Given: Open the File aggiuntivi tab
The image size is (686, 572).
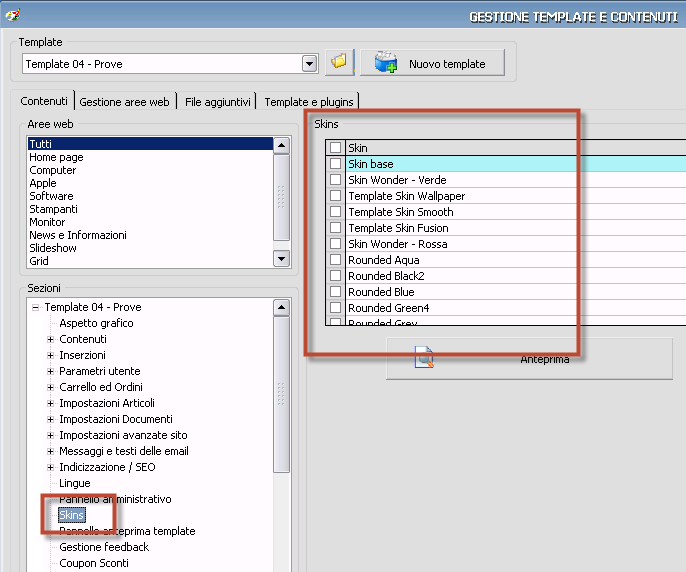Looking at the screenshot, I should (217, 102).
